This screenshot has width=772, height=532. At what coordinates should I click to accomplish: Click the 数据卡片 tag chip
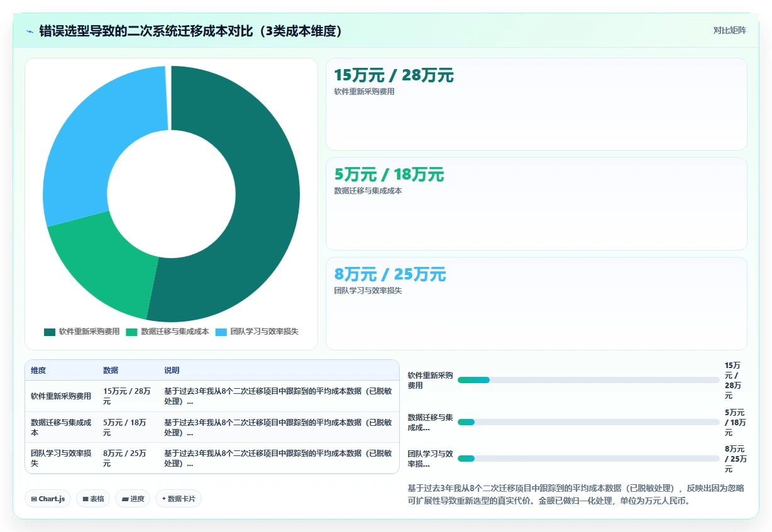coord(179,499)
